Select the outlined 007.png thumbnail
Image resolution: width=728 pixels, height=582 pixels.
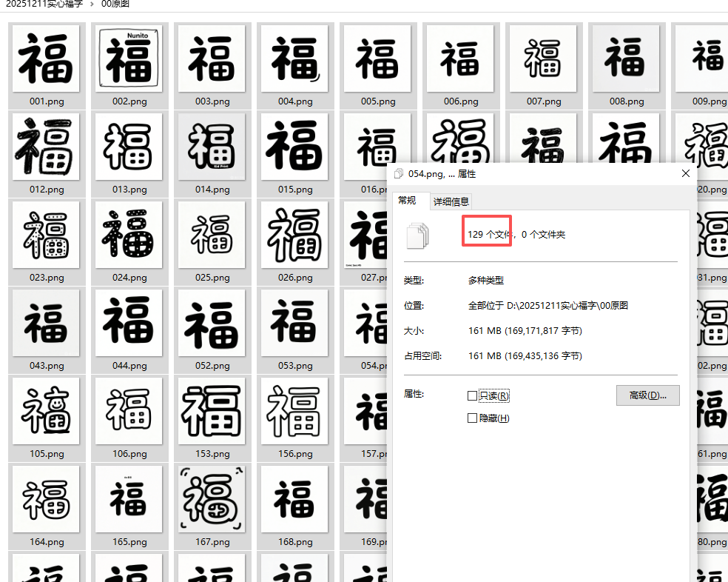543,58
